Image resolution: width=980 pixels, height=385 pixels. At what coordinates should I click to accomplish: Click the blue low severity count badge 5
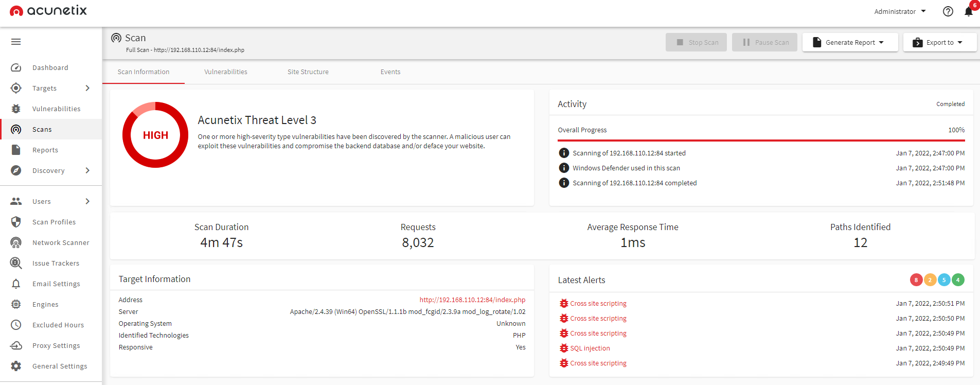pos(944,280)
